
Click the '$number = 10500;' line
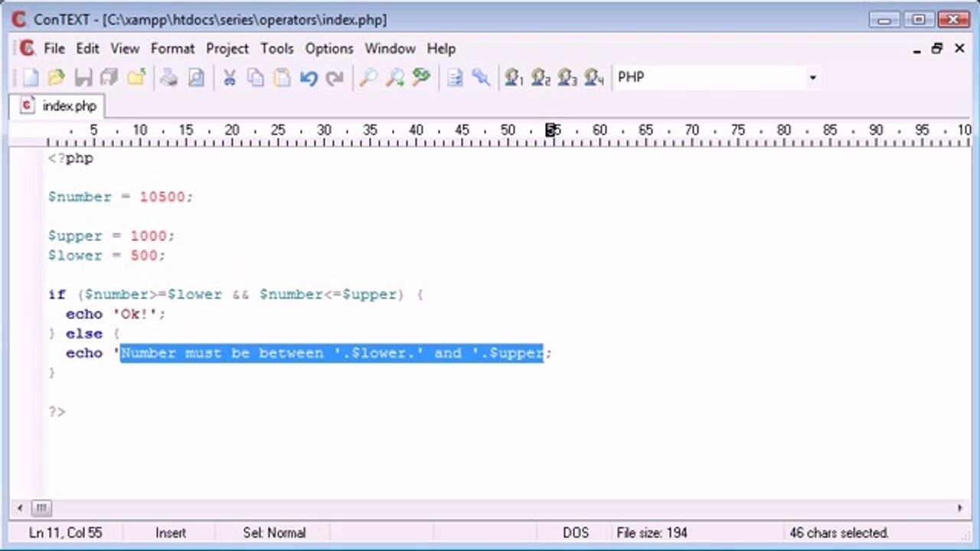click(120, 197)
